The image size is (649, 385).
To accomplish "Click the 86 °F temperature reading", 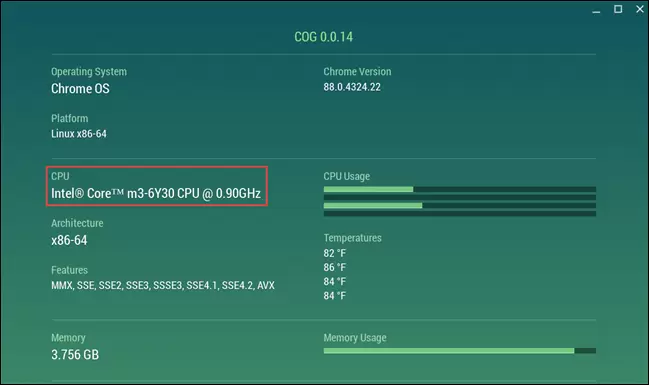I will [x=335, y=267].
